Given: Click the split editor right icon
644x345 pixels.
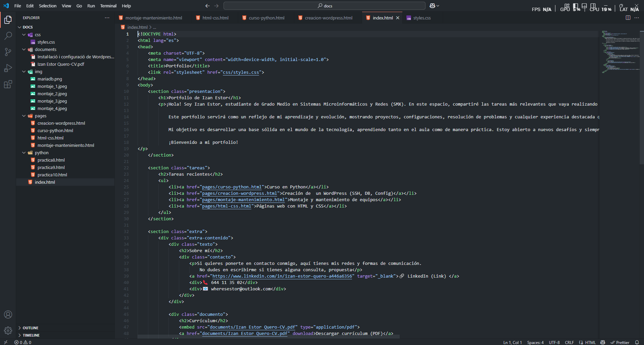Looking at the screenshot, I should pos(628,18).
